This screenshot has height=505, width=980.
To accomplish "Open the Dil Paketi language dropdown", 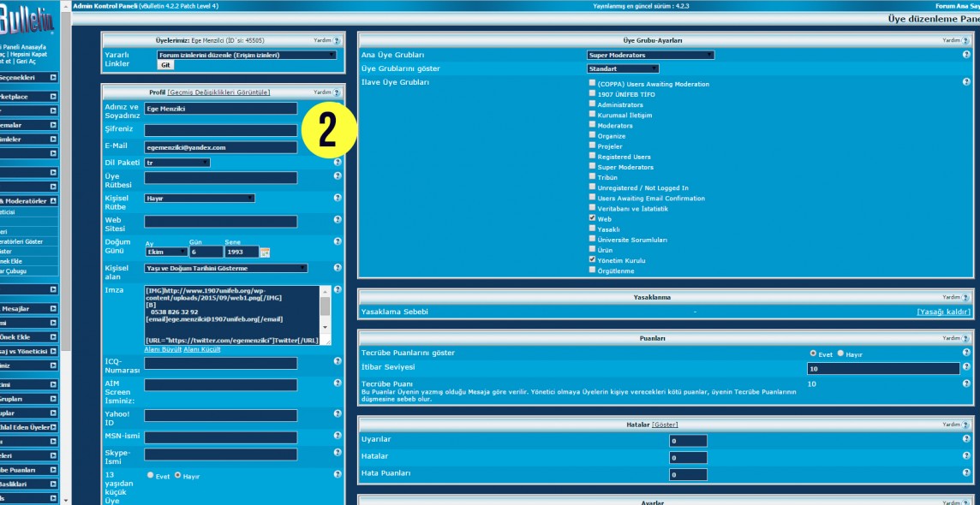I will click(177, 163).
